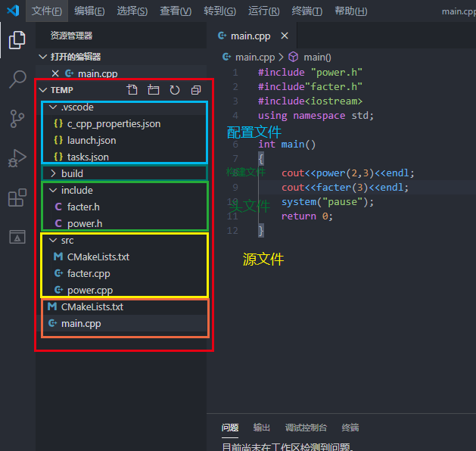Click code line return 0;
Viewport: 476px width, 451px height.
[307, 216]
